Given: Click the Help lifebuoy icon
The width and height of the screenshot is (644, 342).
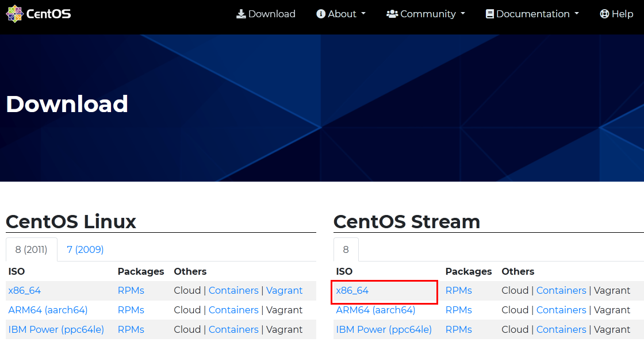Looking at the screenshot, I should (604, 14).
